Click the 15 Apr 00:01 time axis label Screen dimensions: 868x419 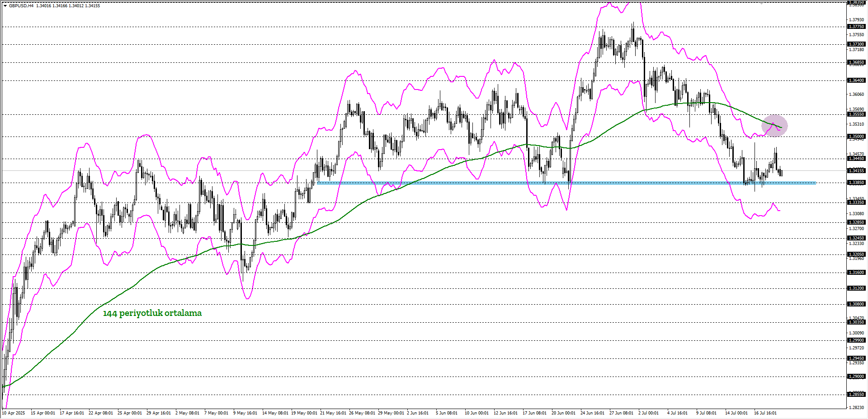pyautogui.click(x=43, y=413)
